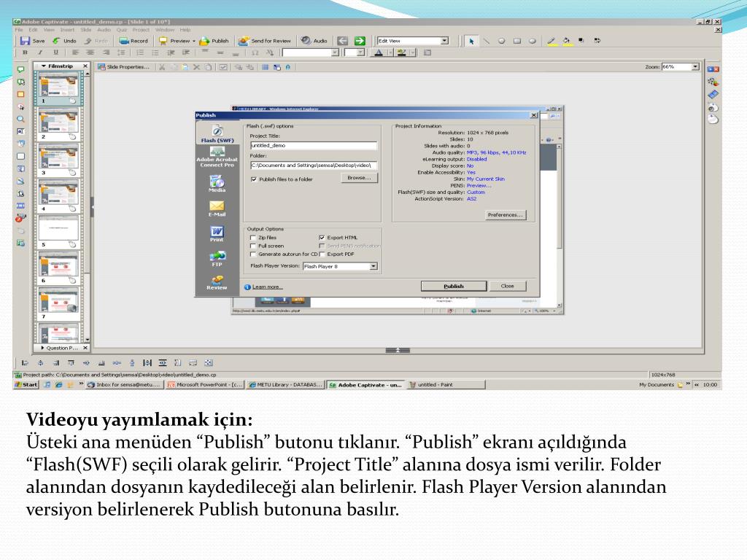Image resolution: width=747 pixels, height=560 pixels.
Task: Open the font name dropdown
Action: point(335,52)
